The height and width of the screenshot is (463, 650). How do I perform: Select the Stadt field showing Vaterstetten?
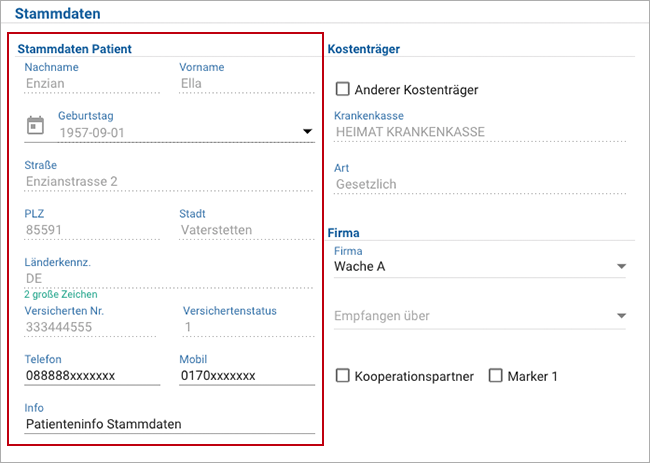pyautogui.click(x=247, y=230)
